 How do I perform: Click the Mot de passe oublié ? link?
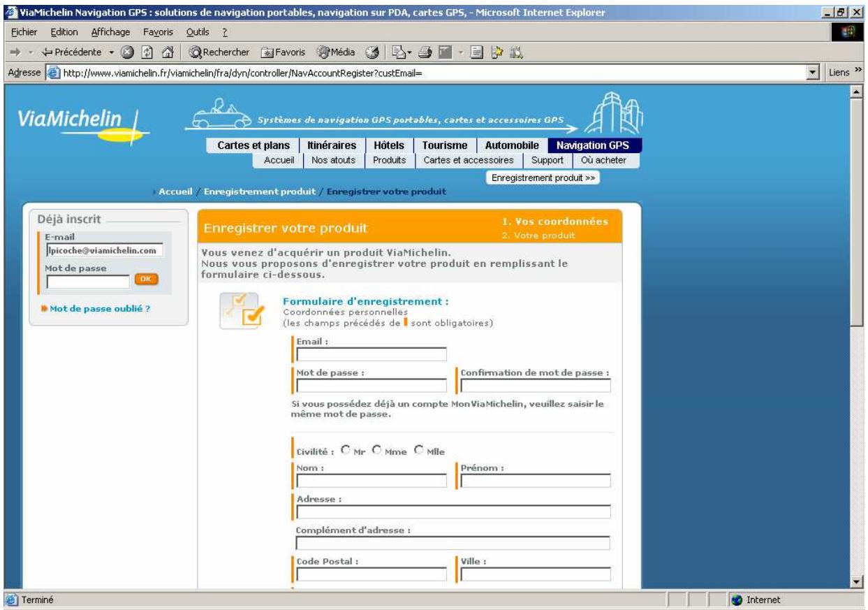pos(99,308)
